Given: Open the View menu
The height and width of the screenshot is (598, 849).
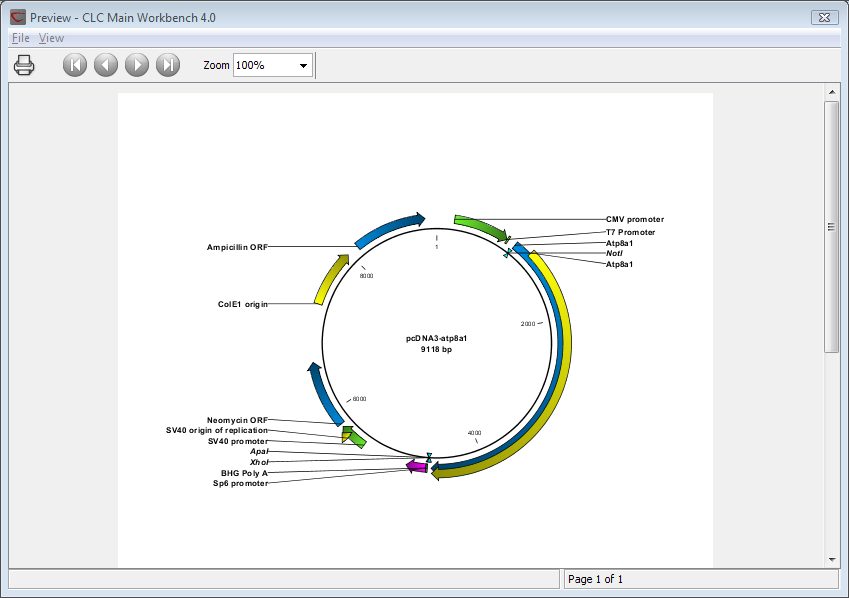Looking at the screenshot, I should pyautogui.click(x=51, y=38).
